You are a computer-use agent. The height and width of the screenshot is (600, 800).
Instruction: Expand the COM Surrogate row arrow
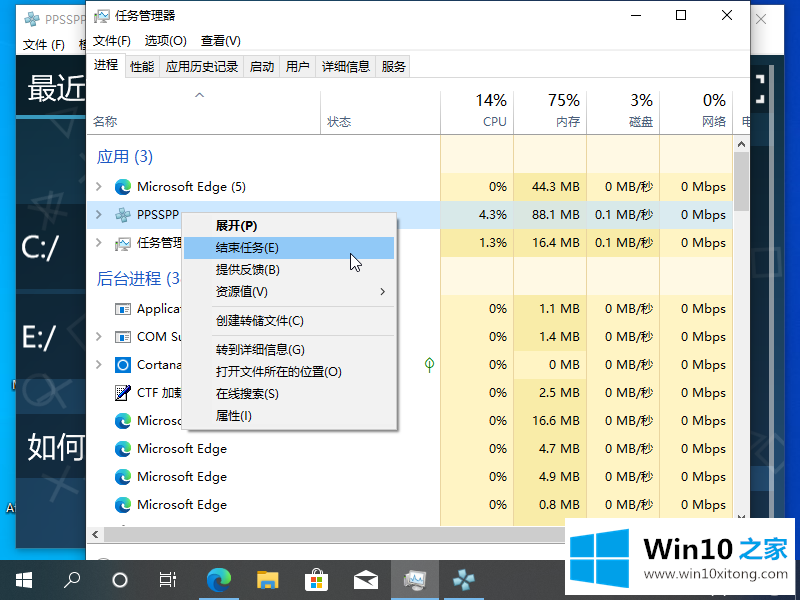point(99,337)
